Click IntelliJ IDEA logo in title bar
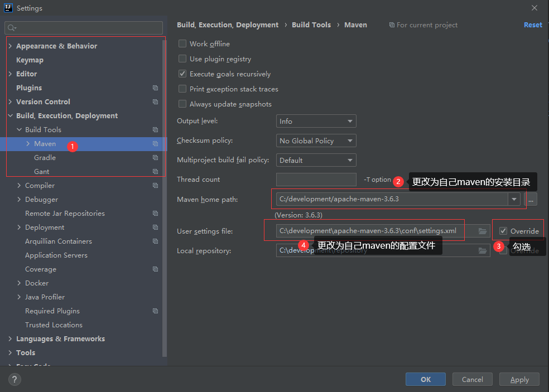The width and height of the screenshot is (549, 392). click(8, 8)
